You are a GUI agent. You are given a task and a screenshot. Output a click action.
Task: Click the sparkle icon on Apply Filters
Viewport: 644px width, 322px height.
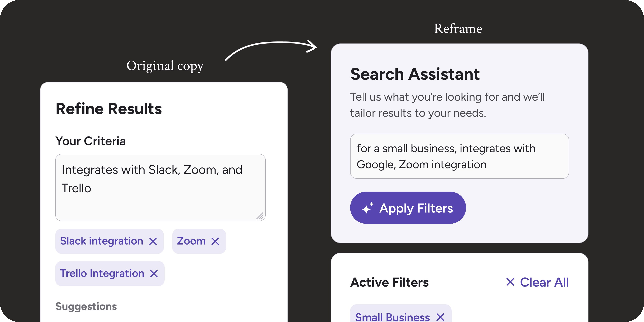point(367,208)
